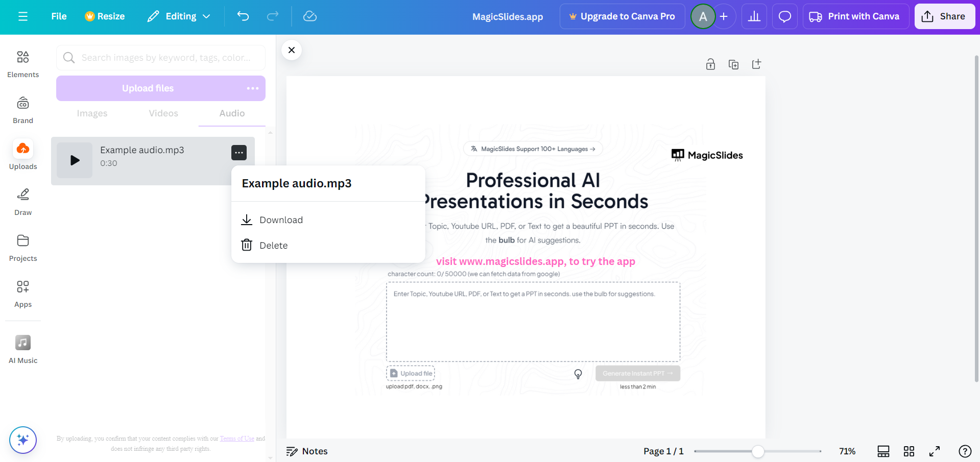The height and width of the screenshot is (462, 980).
Task: Open the File menu
Action: (x=59, y=16)
